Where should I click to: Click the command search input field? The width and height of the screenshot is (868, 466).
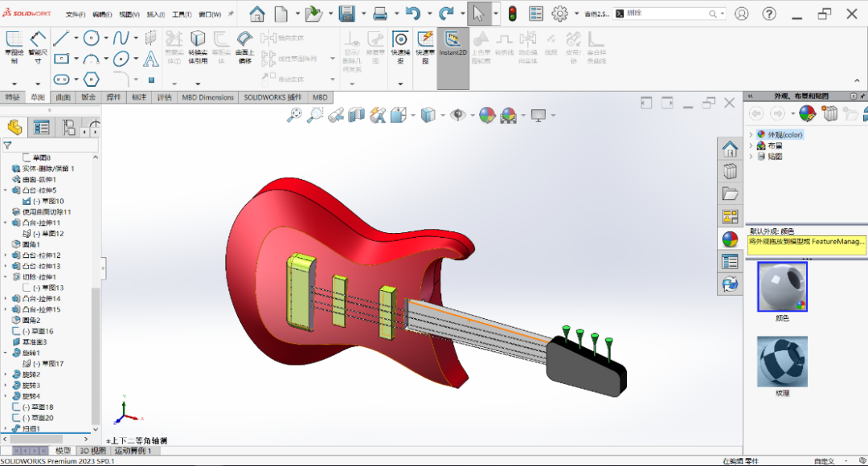click(666, 14)
